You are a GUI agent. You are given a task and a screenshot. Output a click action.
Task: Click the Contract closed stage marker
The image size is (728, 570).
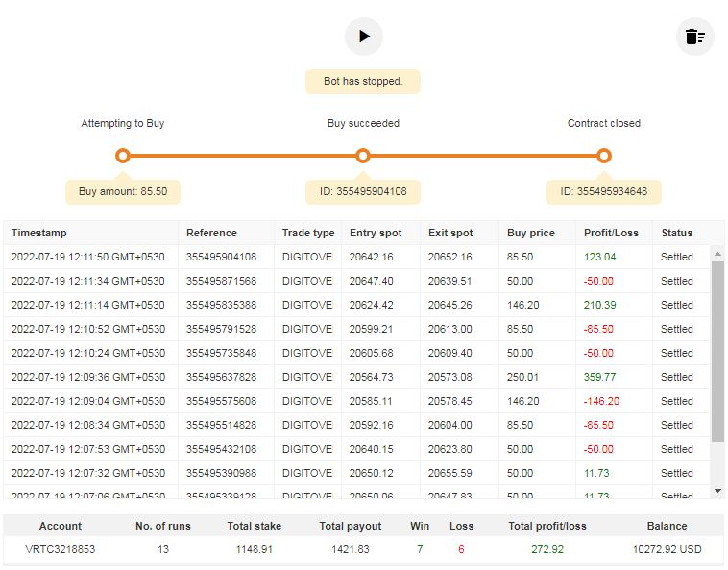603,156
